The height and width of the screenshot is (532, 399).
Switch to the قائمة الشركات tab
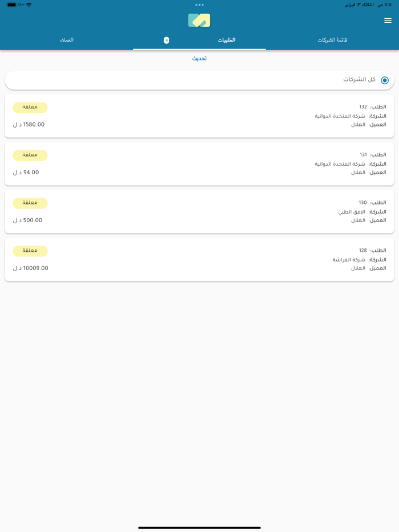pyautogui.click(x=332, y=40)
